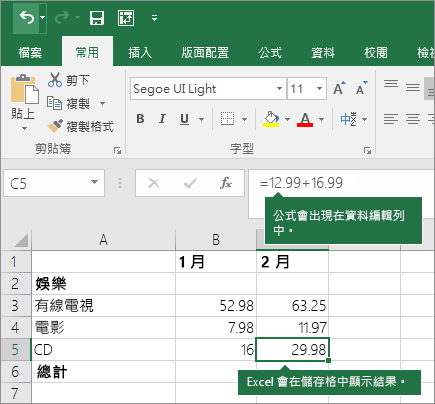Screen dimensions: 435x404
Task: Click the Redo arrow icon
Action: point(62,17)
